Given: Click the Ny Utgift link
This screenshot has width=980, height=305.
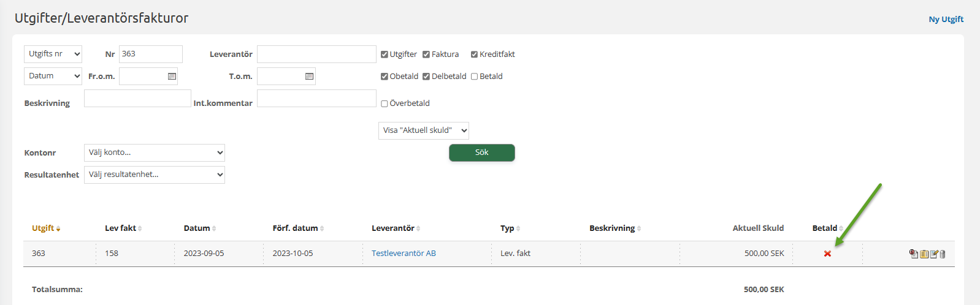Looking at the screenshot, I should pyautogui.click(x=946, y=19).
